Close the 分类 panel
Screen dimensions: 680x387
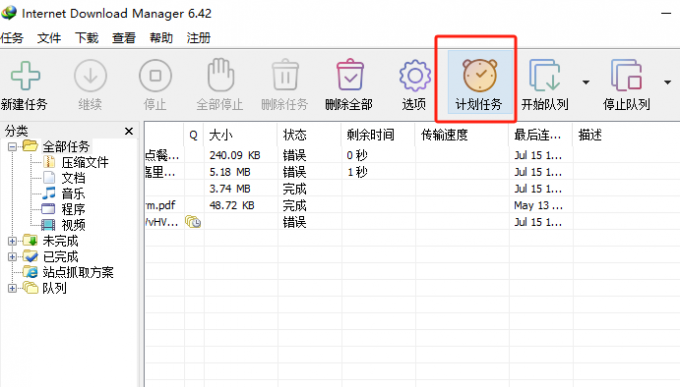click(129, 131)
